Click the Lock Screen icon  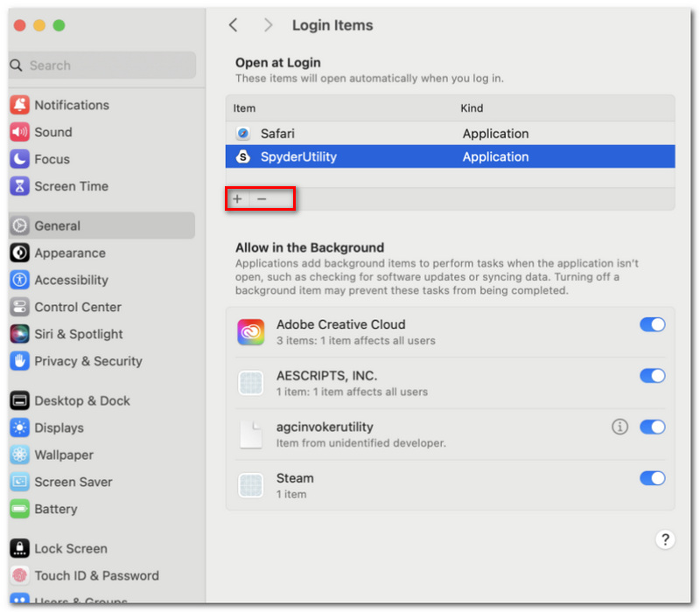point(19,548)
